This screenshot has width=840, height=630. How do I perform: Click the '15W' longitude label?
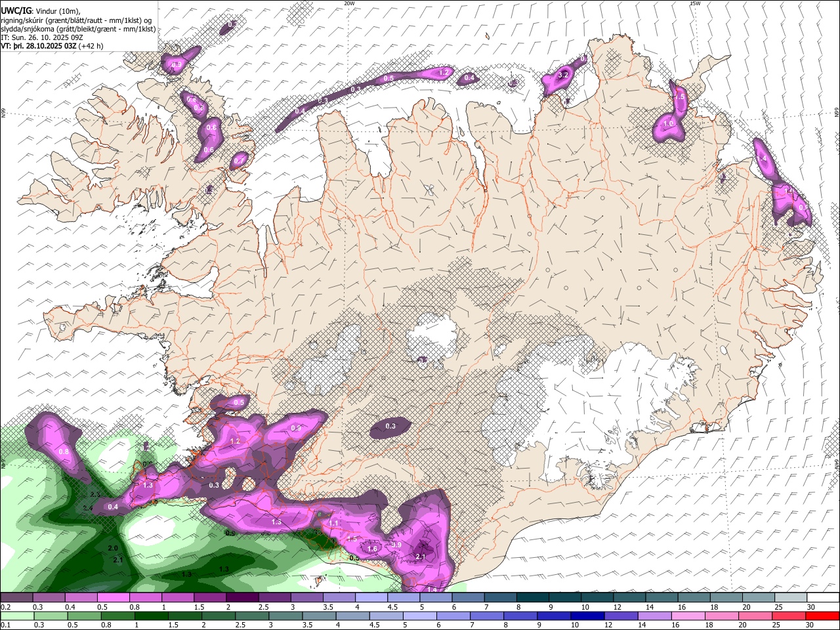[x=695, y=3]
